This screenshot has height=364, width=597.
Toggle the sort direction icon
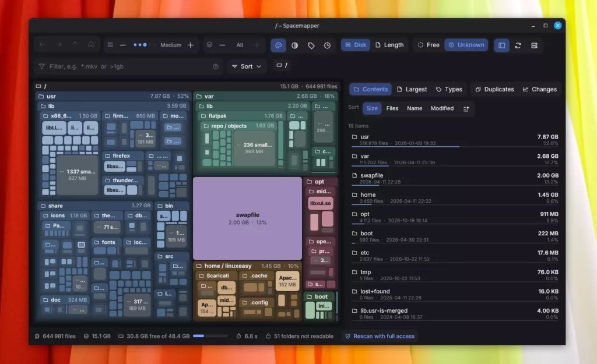coord(466,109)
